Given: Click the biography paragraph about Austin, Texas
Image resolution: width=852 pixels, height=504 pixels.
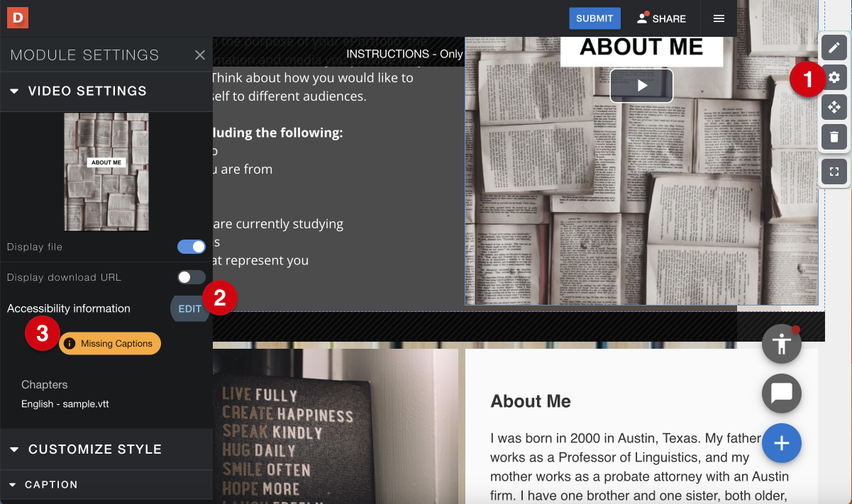Looking at the screenshot, I should 639,466.
